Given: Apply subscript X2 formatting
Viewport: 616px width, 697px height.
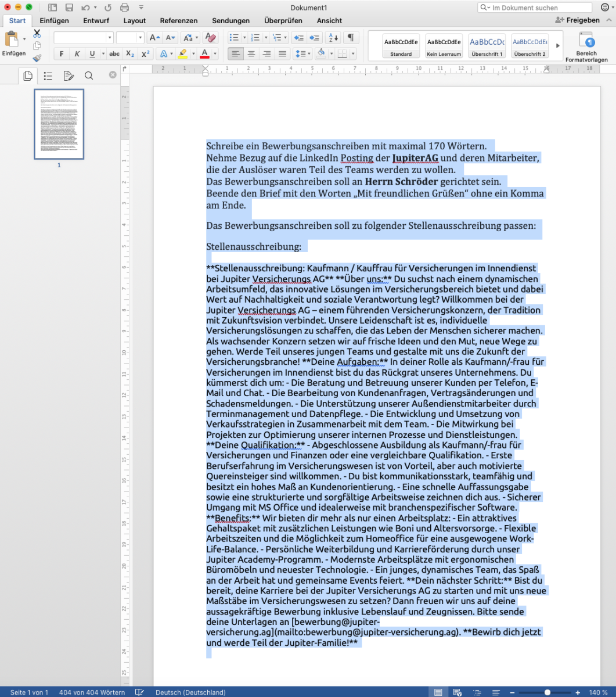Looking at the screenshot, I should pyautogui.click(x=130, y=54).
